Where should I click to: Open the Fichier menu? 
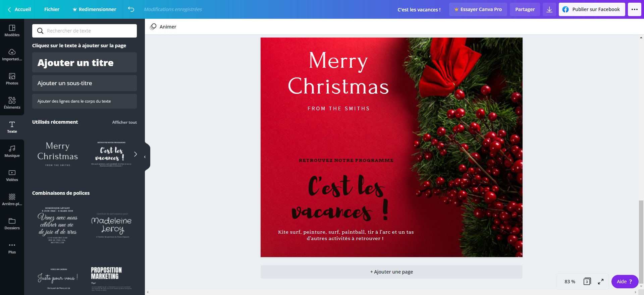pos(52,9)
